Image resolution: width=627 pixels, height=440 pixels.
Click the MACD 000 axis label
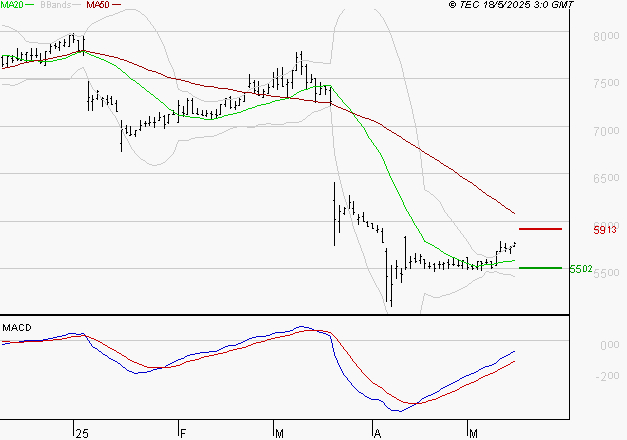coord(609,345)
